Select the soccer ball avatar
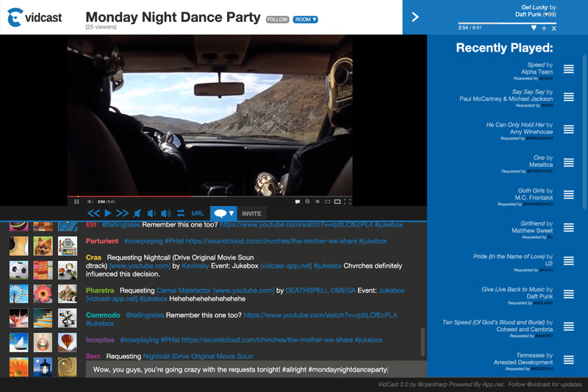The height and width of the screenshot is (392, 588). click(19, 270)
